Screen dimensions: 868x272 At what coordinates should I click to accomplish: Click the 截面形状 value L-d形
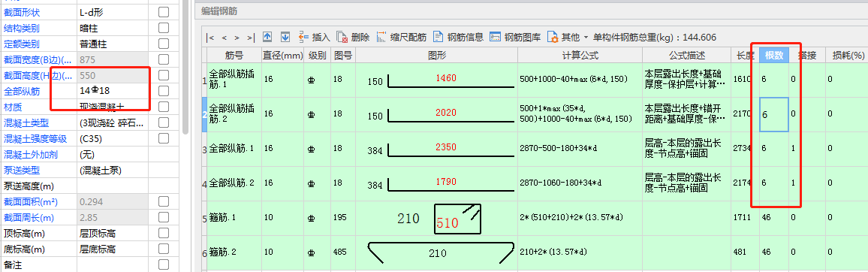pos(113,11)
